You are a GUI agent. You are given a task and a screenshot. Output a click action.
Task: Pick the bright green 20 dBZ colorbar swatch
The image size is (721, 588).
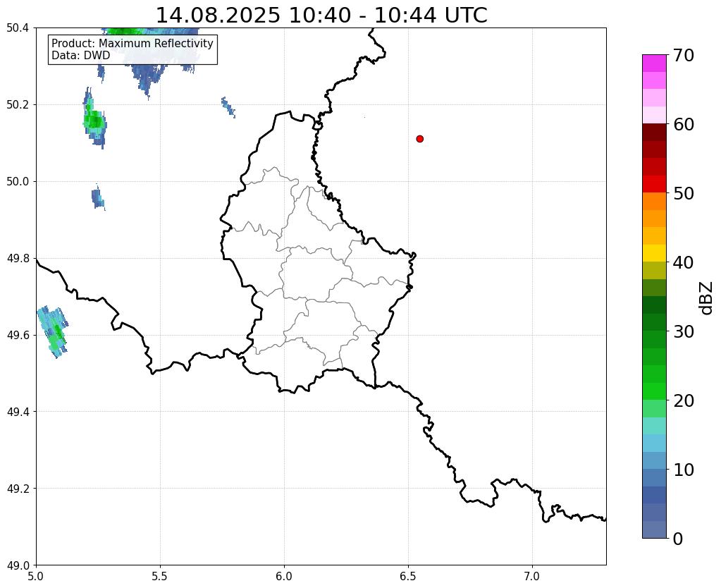click(654, 391)
